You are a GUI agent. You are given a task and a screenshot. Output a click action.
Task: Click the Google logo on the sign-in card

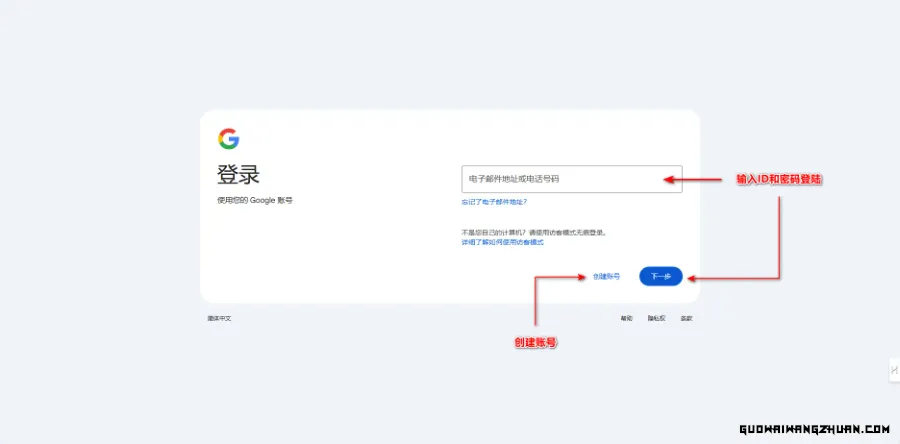(x=228, y=139)
